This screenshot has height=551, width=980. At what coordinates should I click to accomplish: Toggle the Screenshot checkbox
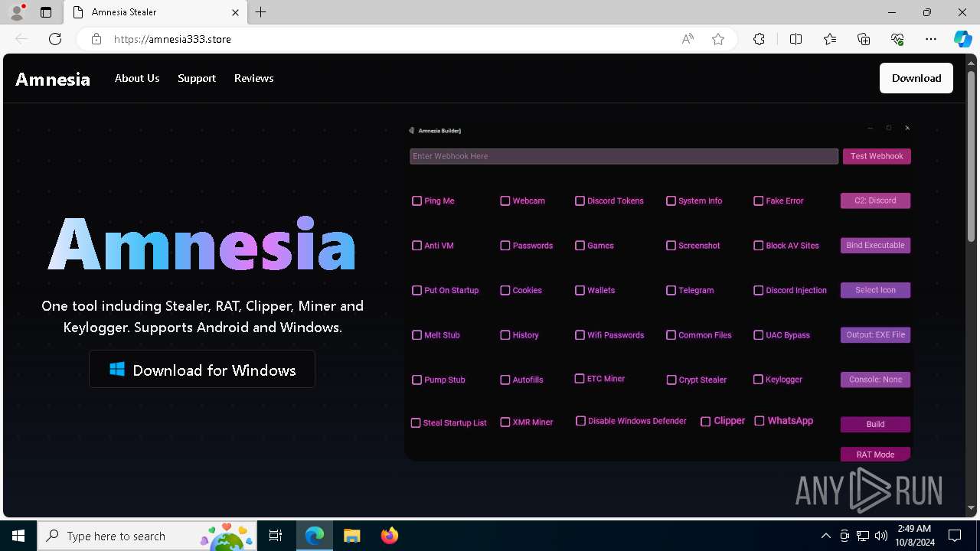pos(671,246)
